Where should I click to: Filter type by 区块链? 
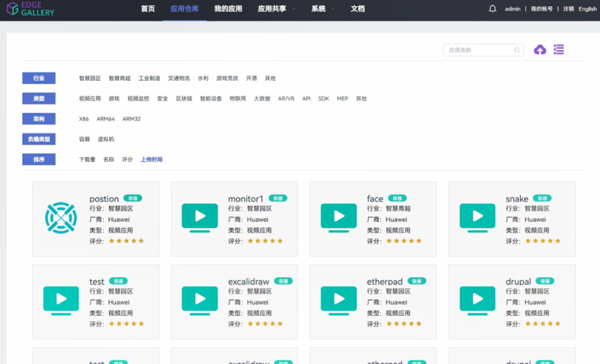tap(184, 98)
